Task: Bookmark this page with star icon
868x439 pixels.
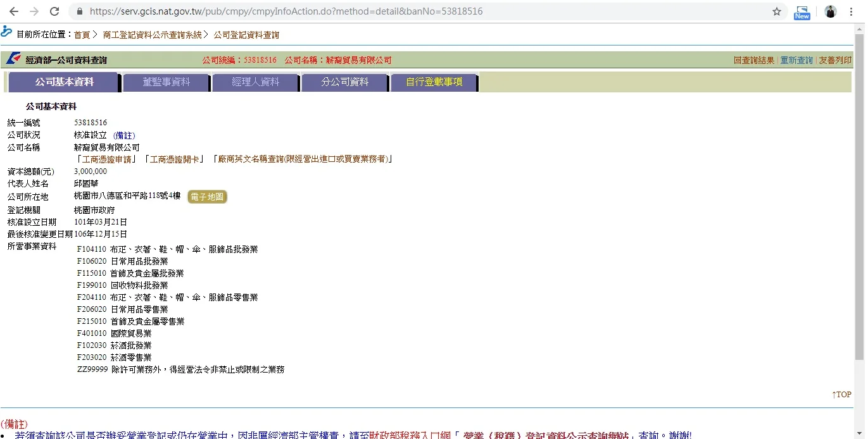Action: (x=777, y=11)
